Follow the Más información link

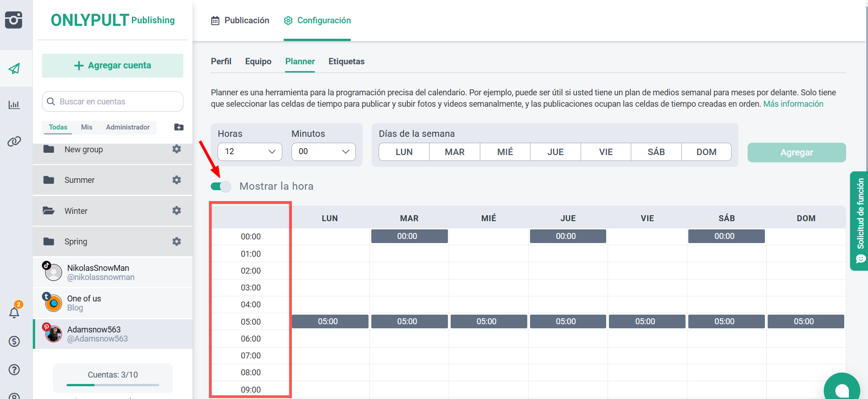pyautogui.click(x=793, y=104)
